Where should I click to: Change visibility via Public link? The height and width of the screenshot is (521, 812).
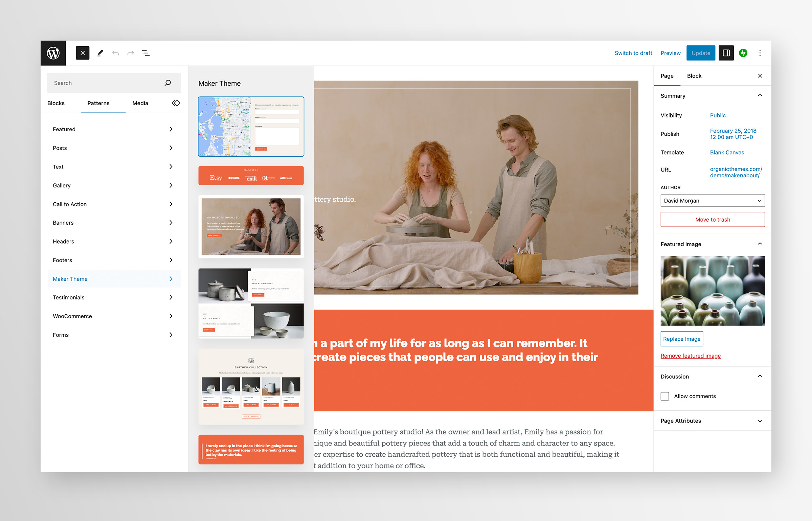click(718, 115)
